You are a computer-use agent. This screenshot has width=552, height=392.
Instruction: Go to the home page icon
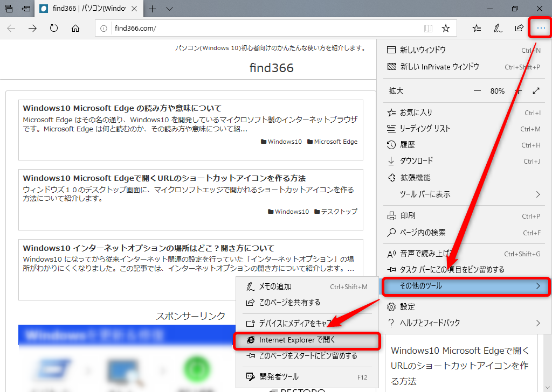coord(75,28)
